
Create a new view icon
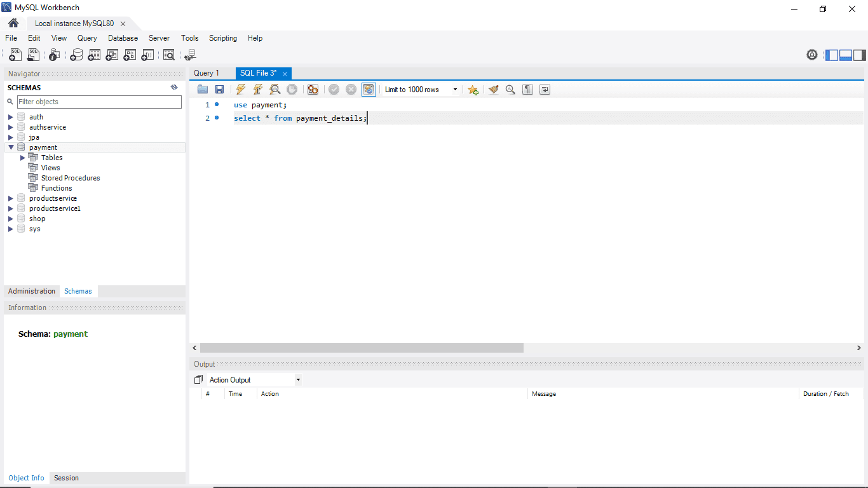112,55
